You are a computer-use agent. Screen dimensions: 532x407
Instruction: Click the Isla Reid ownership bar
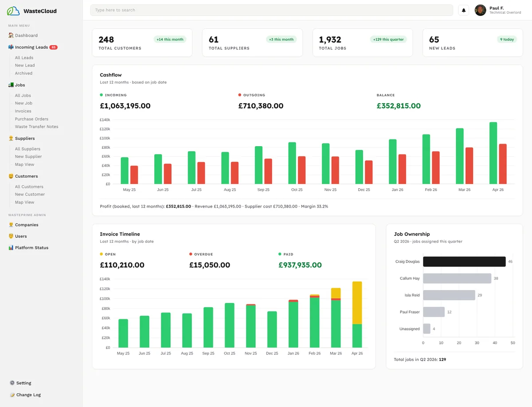449,295
